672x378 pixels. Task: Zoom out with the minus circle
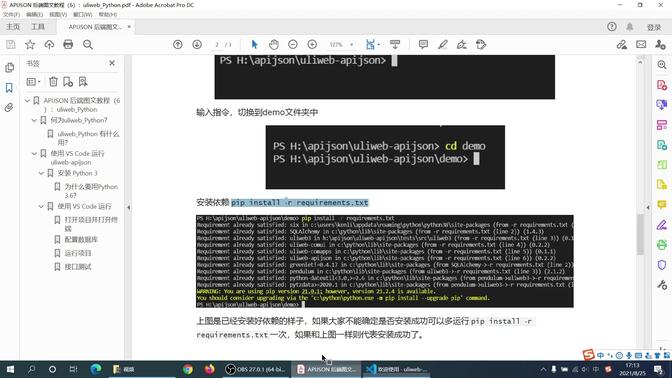[x=293, y=45]
